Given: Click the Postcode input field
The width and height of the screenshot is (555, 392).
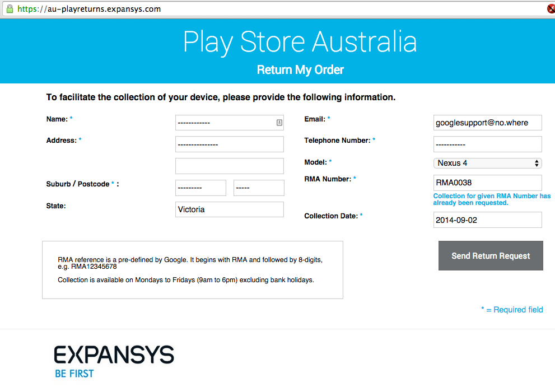Looking at the screenshot, I should tap(259, 188).
